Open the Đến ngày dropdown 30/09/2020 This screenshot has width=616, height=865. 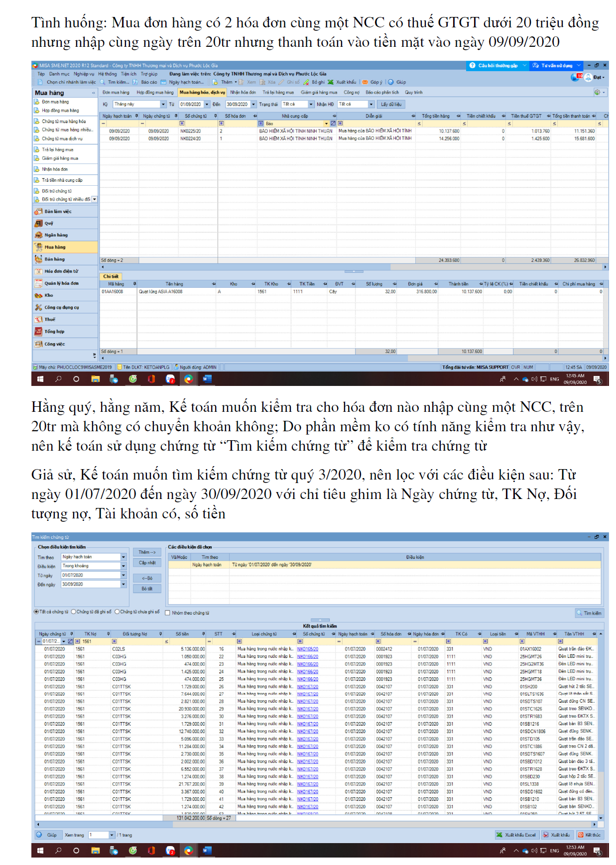pyautogui.click(x=123, y=584)
